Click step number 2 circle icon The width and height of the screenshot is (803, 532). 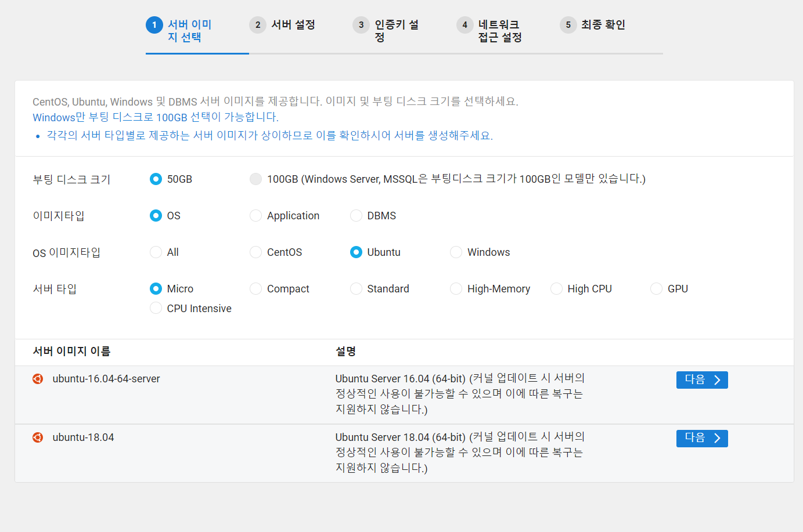(258, 25)
